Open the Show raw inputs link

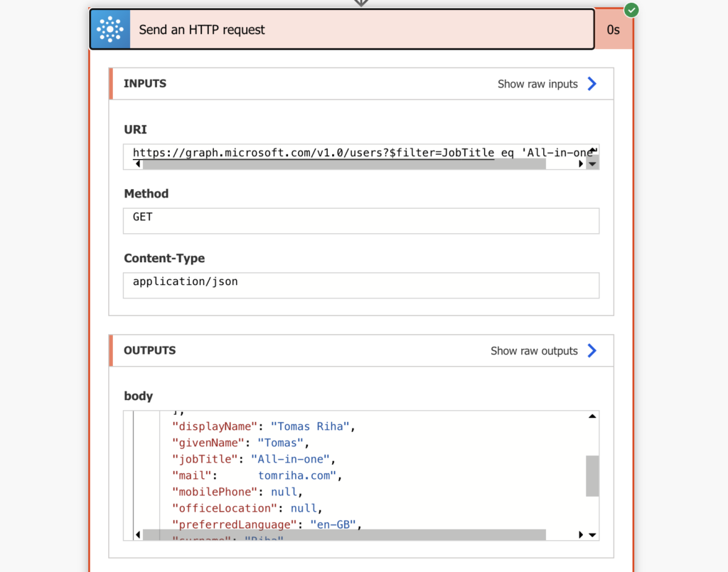(537, 84)
